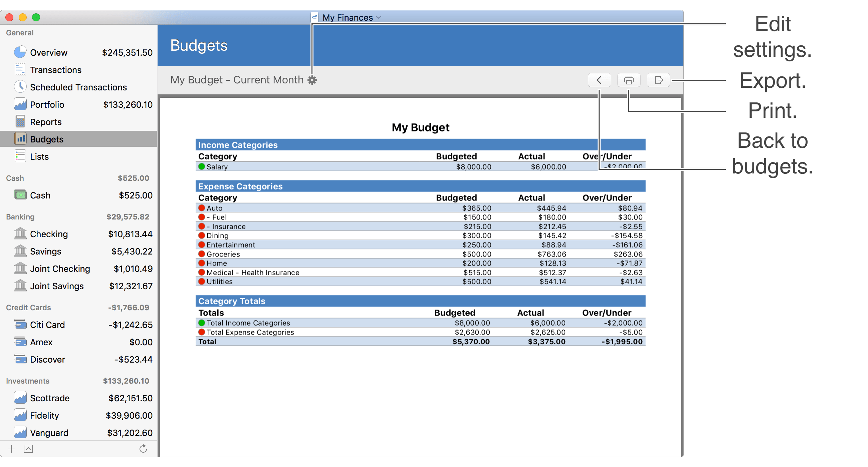Open My Budget settings gear

pos(311,80)
